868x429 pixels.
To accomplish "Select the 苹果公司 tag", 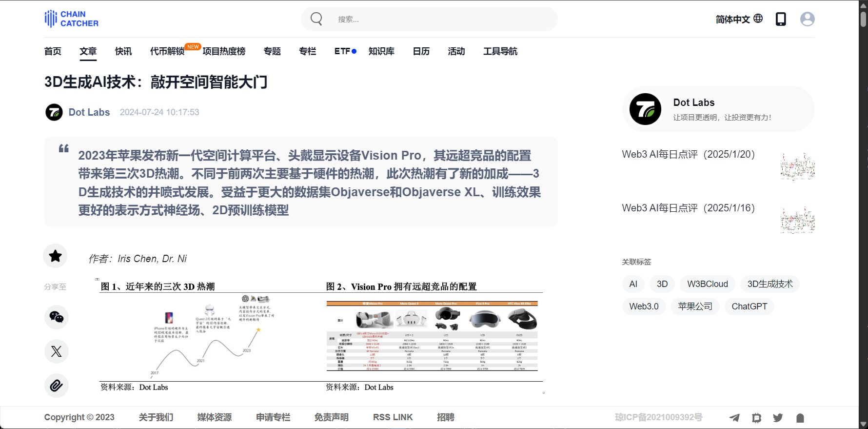I will click(x=695, y=306).
